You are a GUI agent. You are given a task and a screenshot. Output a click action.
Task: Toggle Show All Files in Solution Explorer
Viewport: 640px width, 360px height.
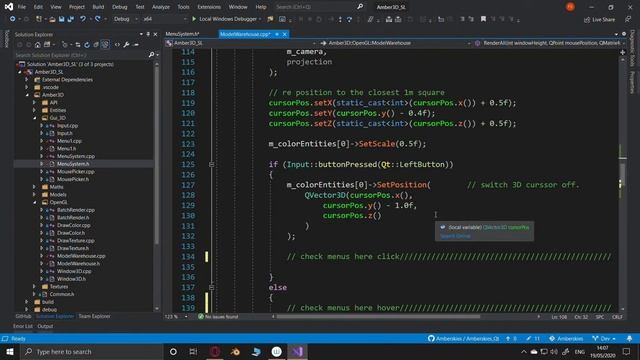[x=105, y=44]
